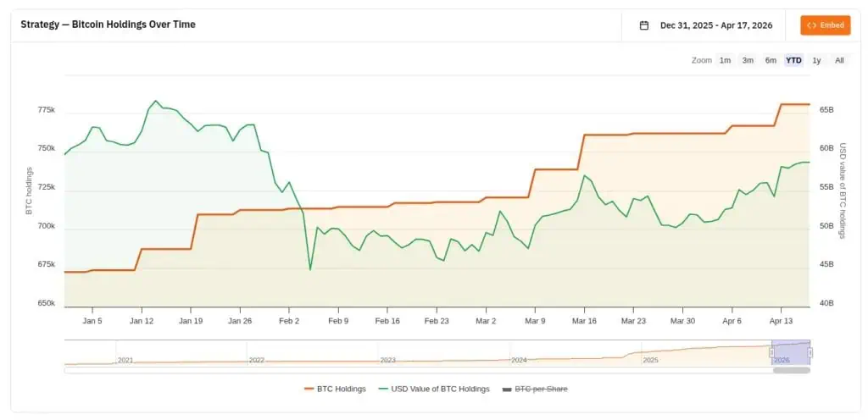
Task: Switch zoom to 3m
Action: [x=748, y=60]
